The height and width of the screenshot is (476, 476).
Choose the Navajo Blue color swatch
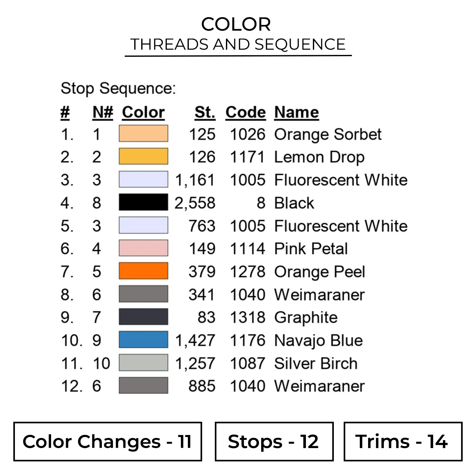[x=143, y=340]
